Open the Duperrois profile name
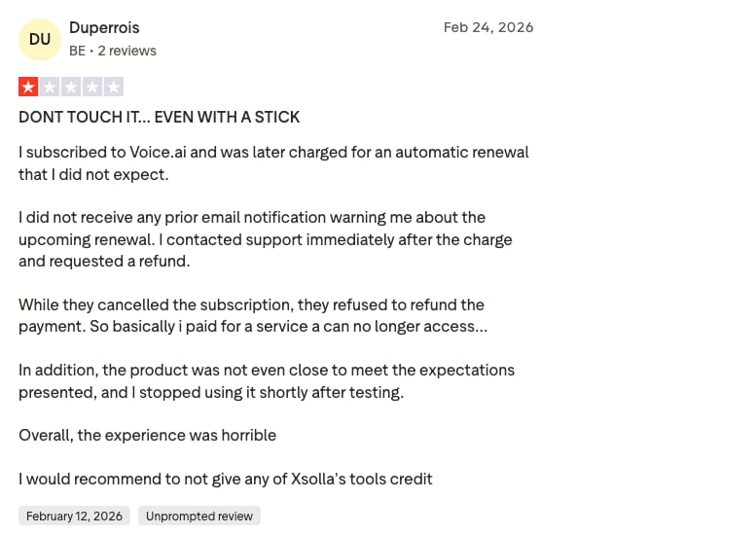Viewport: 756px width, 535px height. pos(104,28)
